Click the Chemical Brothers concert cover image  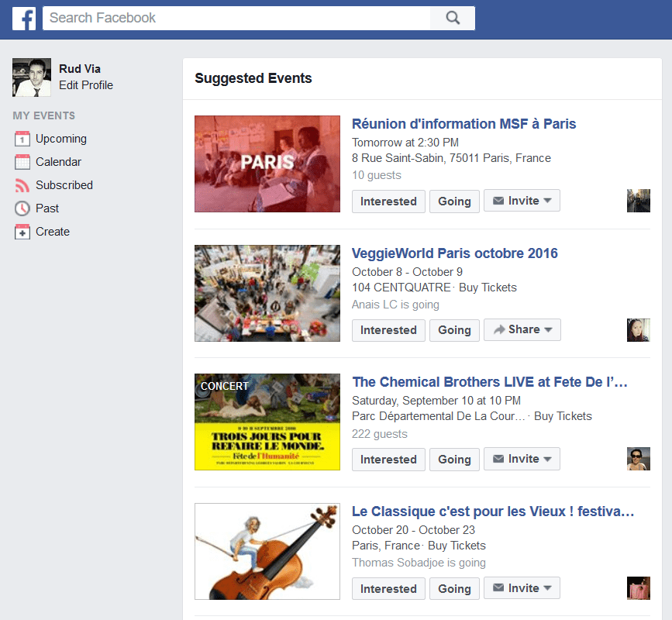[267, 422]
